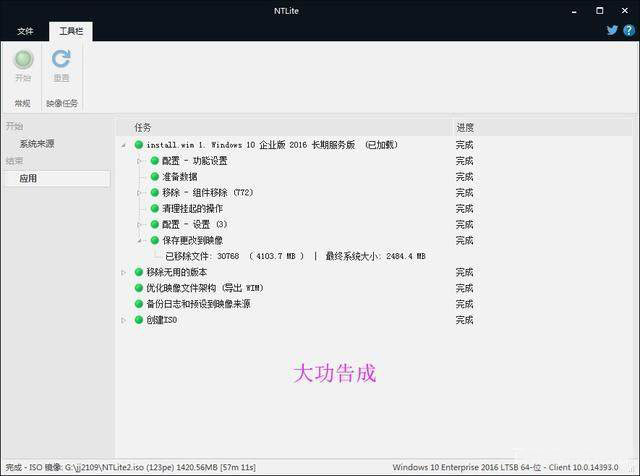Open the 文件 menu tab
The height and width of the screenshot is (476, 640).
coord(25,31)
